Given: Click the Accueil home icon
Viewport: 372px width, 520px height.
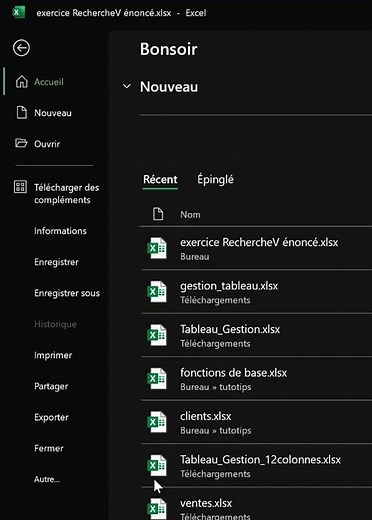Looking at the screenshot, I should point(22,82).
